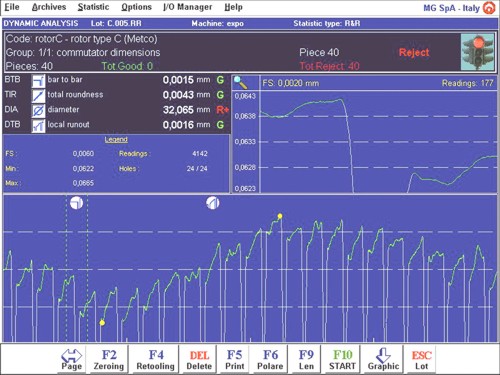
Task: Open the Options menu
Action: (136, 7)
